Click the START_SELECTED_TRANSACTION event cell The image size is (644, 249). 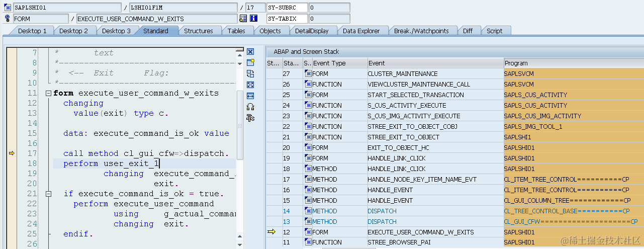(435, 95)
